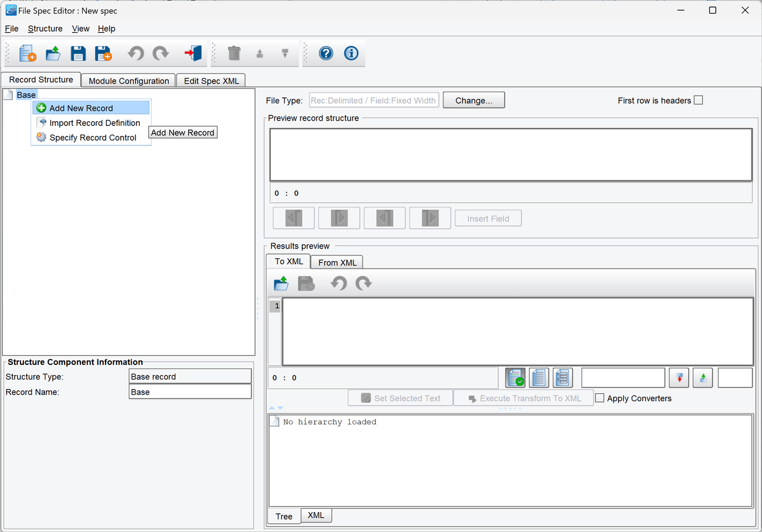Choose Import Record Definition menu entry

click(x=91, y=122)
